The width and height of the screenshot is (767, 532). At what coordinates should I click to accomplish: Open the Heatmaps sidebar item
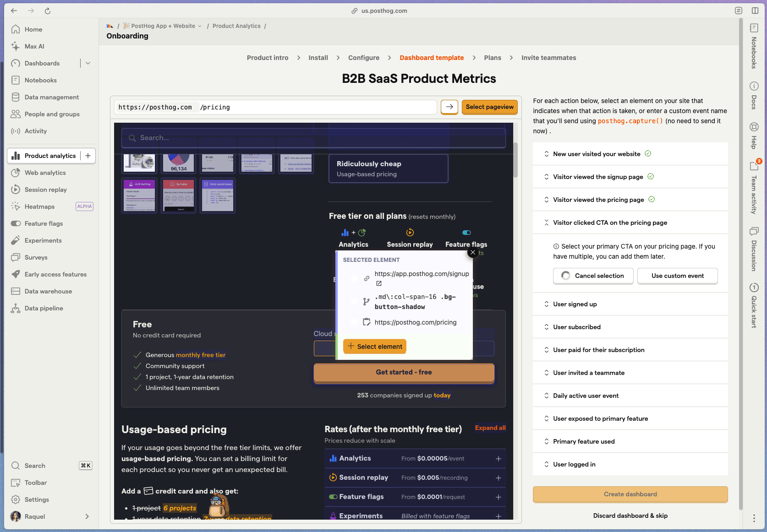tap(39, 206)
